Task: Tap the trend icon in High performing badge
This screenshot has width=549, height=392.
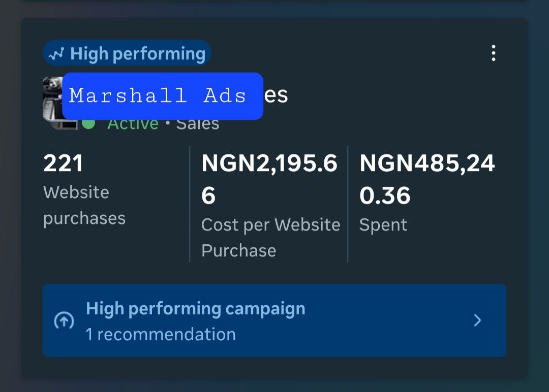Action: [56, 54]
